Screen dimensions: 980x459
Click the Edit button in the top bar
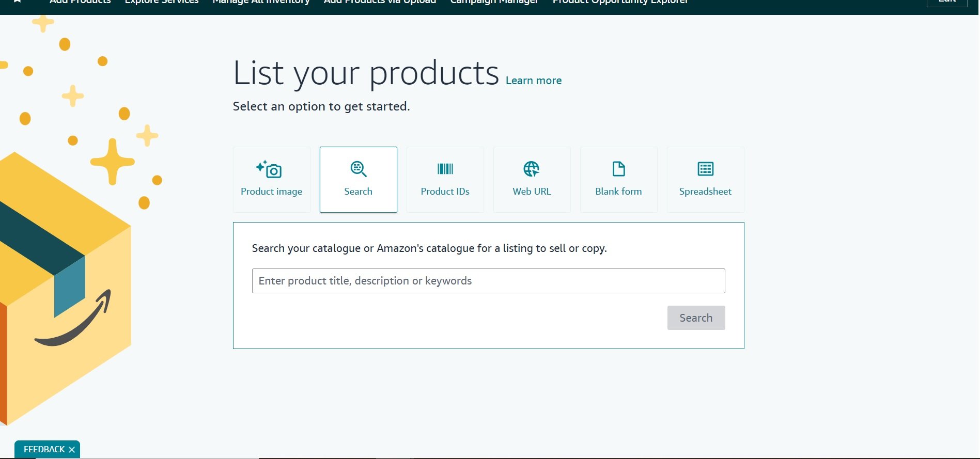click(x=947, y=2)
